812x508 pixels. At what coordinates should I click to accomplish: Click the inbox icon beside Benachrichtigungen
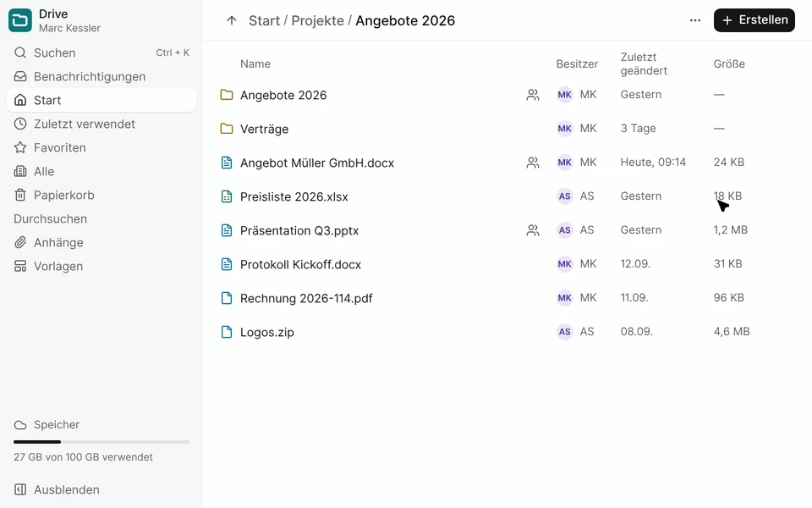(x=20, y=77)
